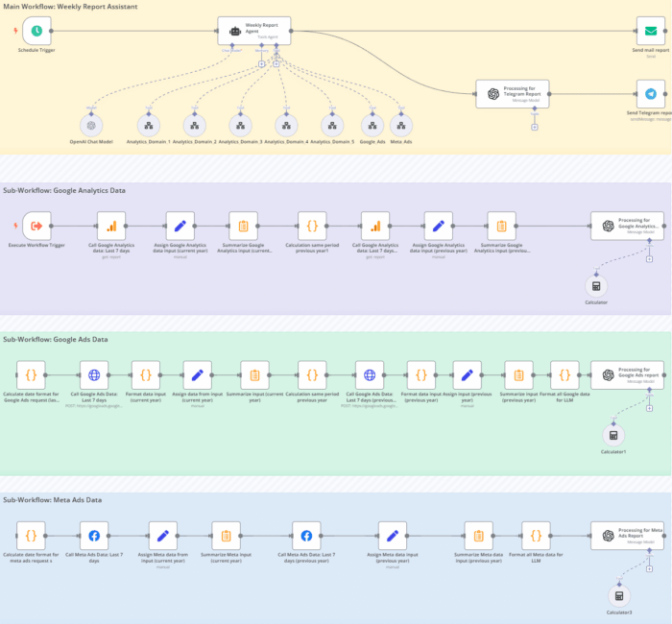Open Call Meta Ads Data: Last 7 days (previous year)
Image resolution: width=672 pixels, height=624 pixels.
point(306,536)
